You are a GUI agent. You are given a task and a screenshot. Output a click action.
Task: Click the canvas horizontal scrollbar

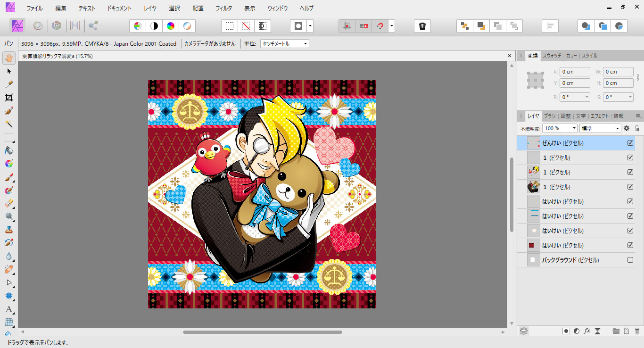pyautogui.click(x=263, y=332)
